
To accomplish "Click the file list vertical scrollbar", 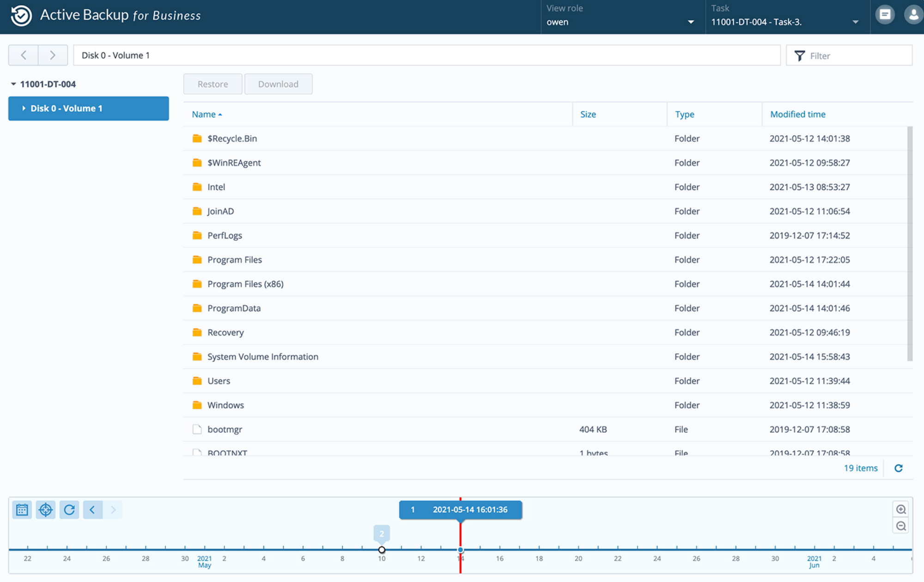I will 910,244.
